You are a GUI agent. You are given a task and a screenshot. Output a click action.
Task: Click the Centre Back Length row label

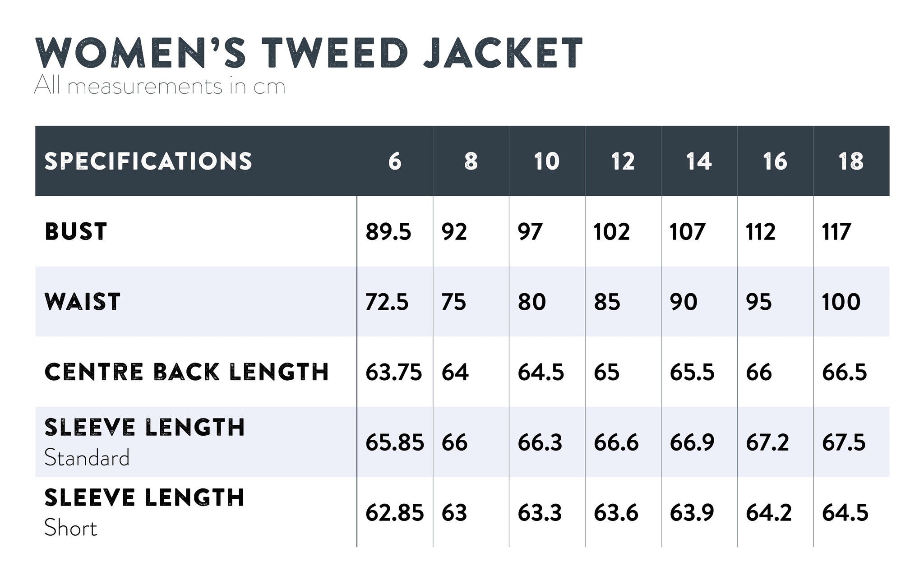(186, 372)
